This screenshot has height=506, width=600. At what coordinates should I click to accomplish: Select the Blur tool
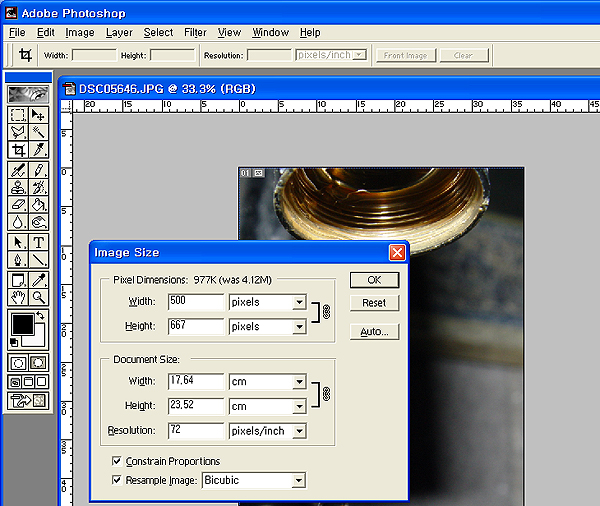click(18, 222)
